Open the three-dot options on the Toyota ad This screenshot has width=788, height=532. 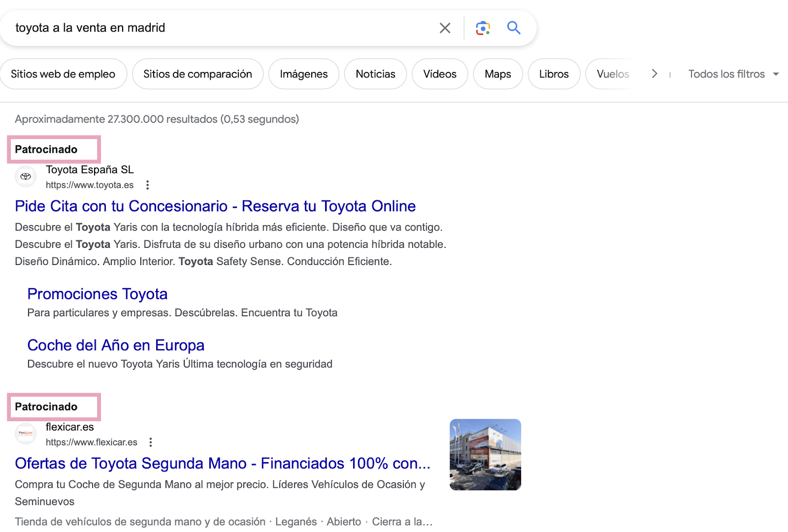148,185
